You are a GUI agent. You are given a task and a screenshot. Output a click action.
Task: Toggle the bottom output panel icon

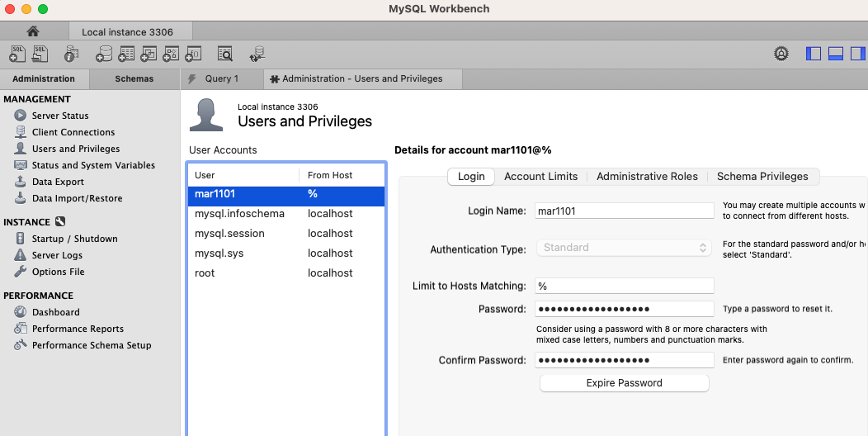pyautogui.click(x=835, y=54)
